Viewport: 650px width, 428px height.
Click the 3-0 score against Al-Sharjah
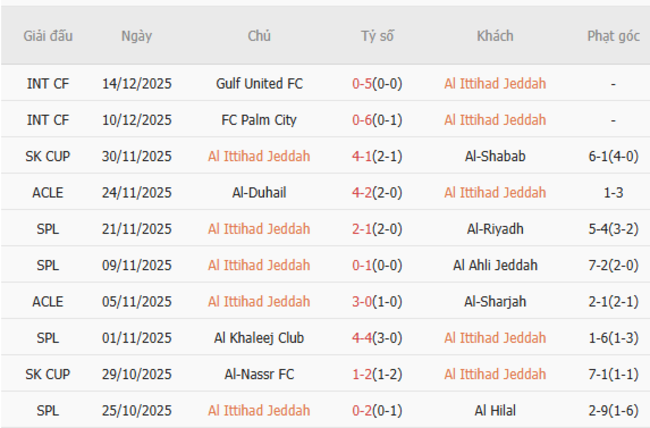coord(361,302)
